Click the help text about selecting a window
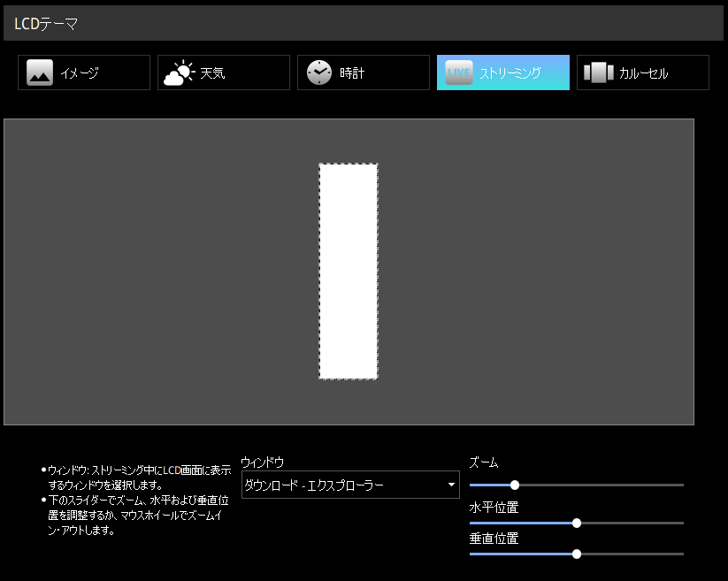 [139, 478]
